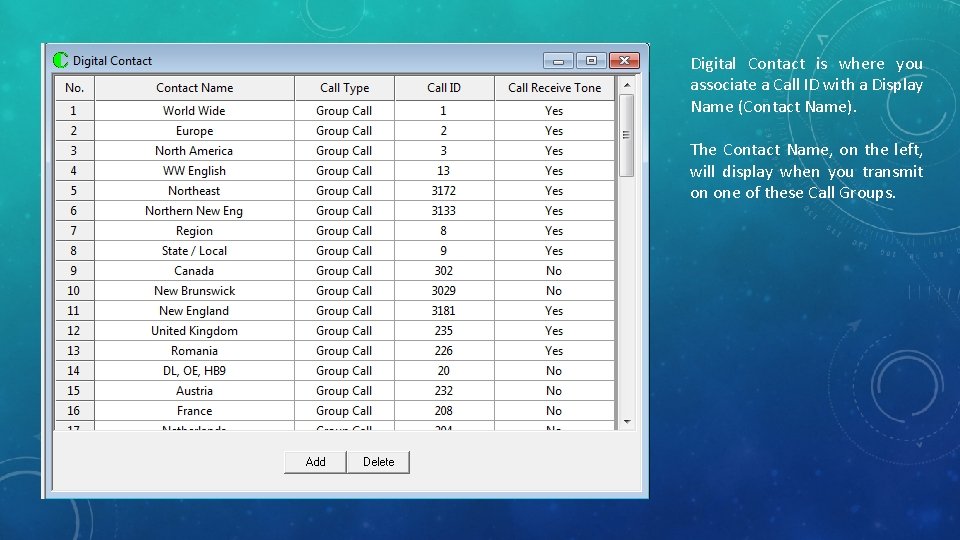Image resolution: width=960 pixels, height=540 pixels.
Task: Click the scrollbar down arrow
Action: pos(626,421)
